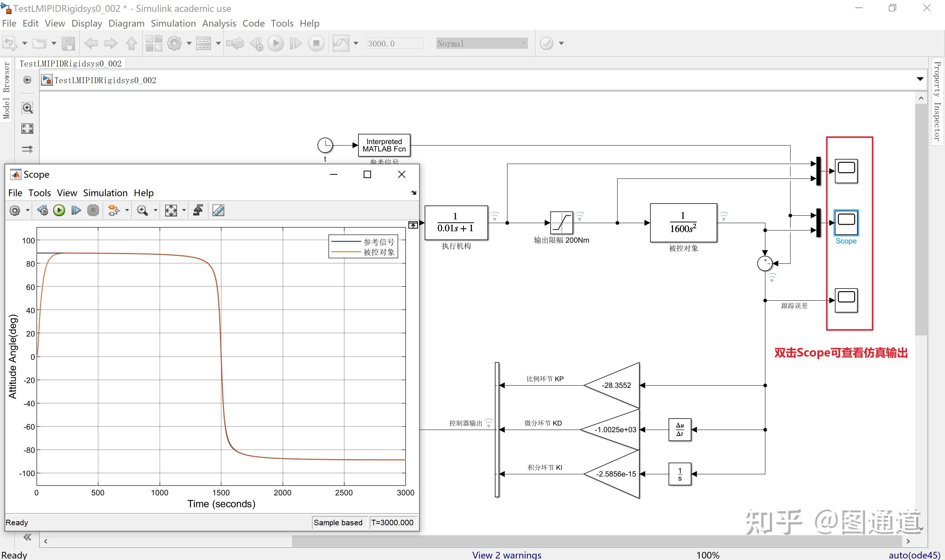This screenshot has height=560, width=945.
Task: Click the fit to view icon
Action: [x=27, y=129]
